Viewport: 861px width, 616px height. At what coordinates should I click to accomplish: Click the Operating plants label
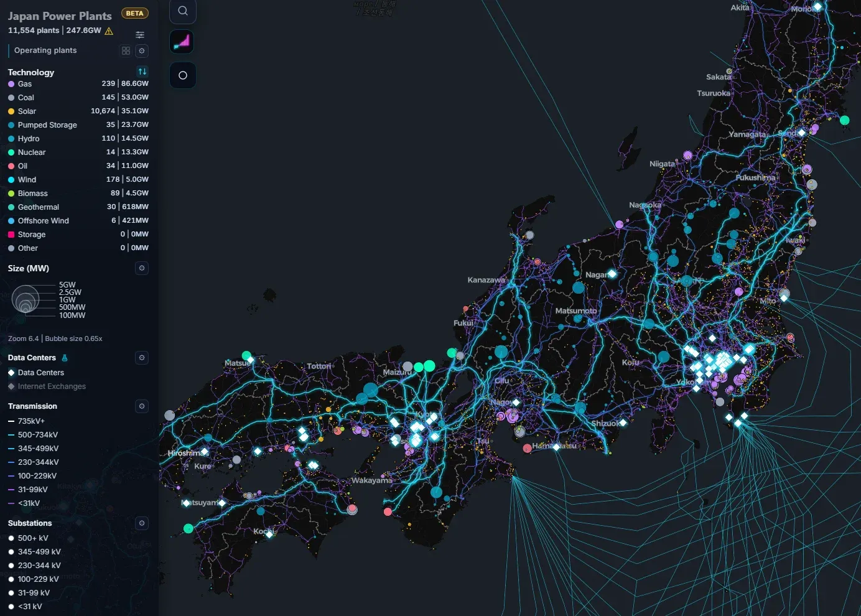45,50
